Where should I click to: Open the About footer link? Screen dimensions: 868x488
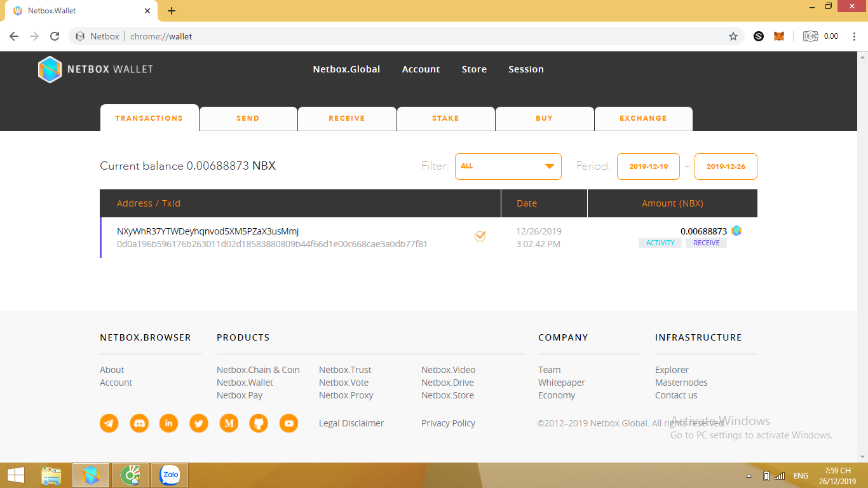click(112, 370)
